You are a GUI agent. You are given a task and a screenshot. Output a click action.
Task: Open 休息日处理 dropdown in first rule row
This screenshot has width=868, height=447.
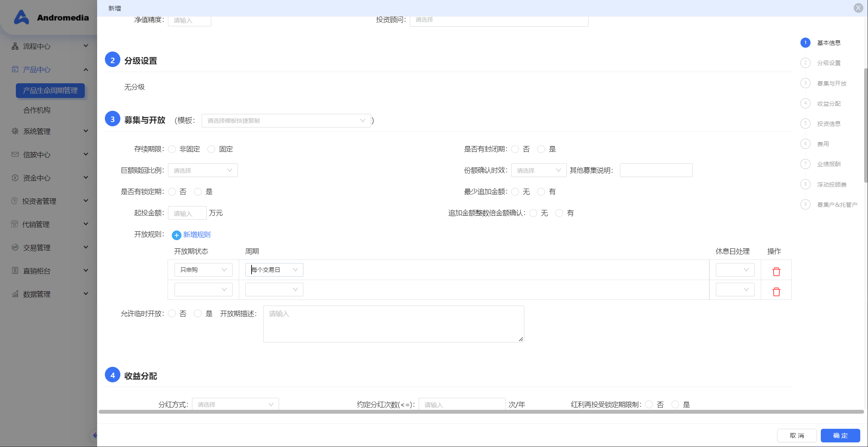click(x=735, y=270)
